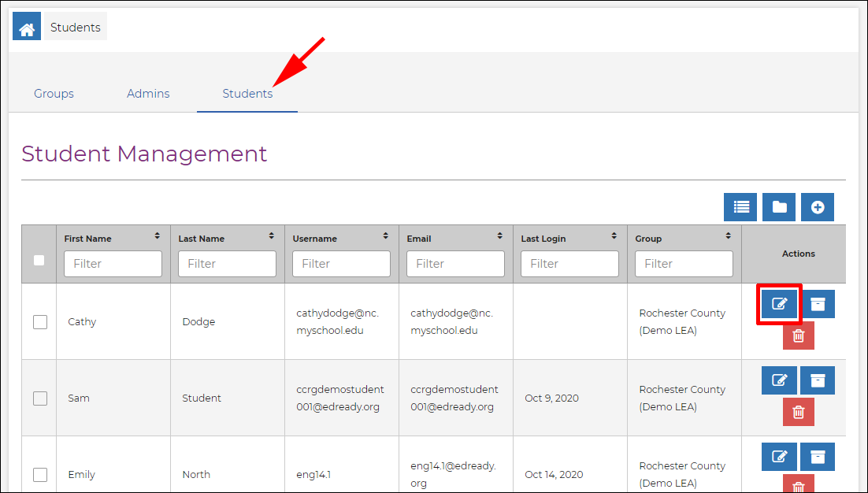Sort table by Last Login column

[x=614, y=236]
